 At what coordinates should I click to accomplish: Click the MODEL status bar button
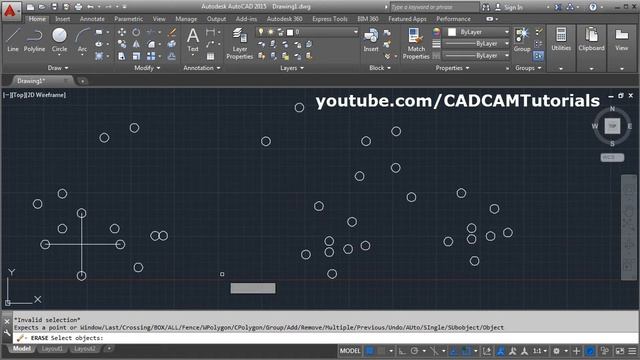click(350, 351)
